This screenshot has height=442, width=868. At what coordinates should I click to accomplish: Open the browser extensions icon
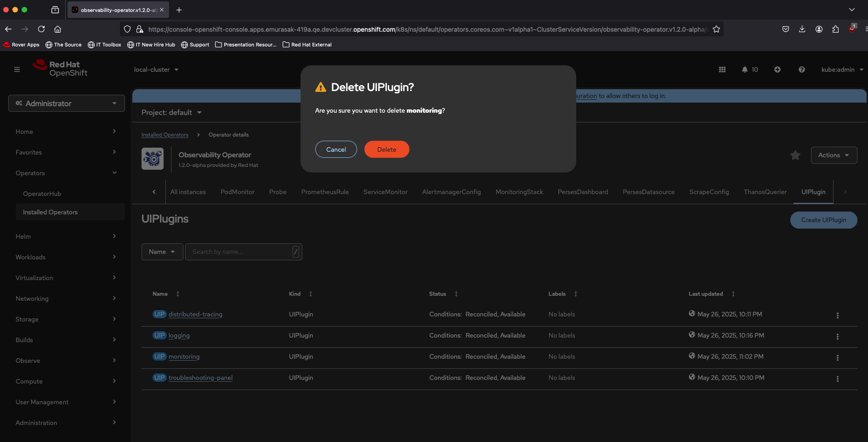pyautogui.click(x=835, y=29)
